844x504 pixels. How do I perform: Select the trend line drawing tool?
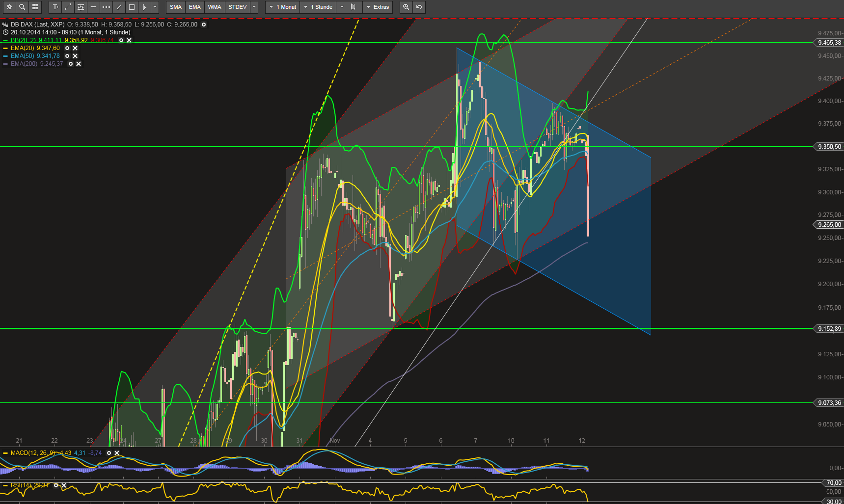pyautogui.click(x=68, y=7)
